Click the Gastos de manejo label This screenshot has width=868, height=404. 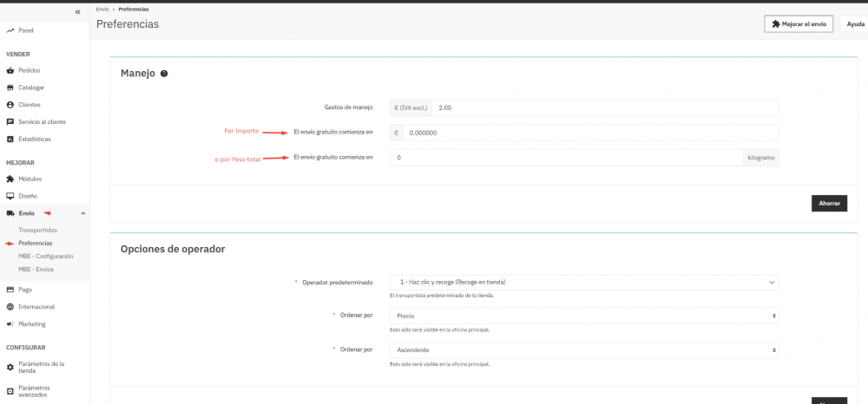tap(348, 108)
